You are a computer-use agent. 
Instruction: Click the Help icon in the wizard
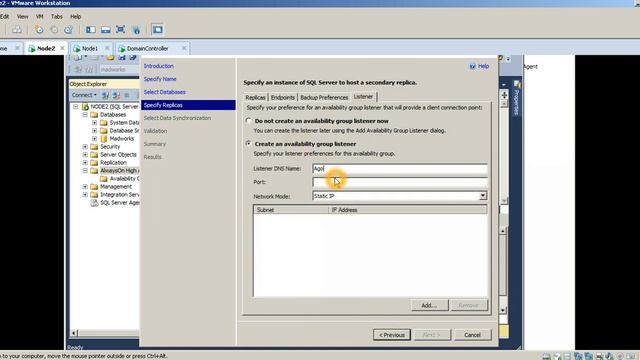(x=473, y=66)
